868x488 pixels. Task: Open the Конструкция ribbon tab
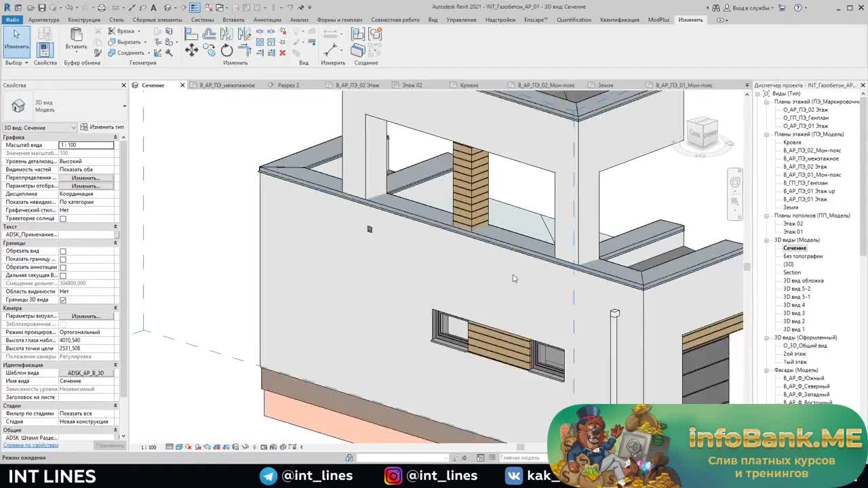click(x=84, y=20)
